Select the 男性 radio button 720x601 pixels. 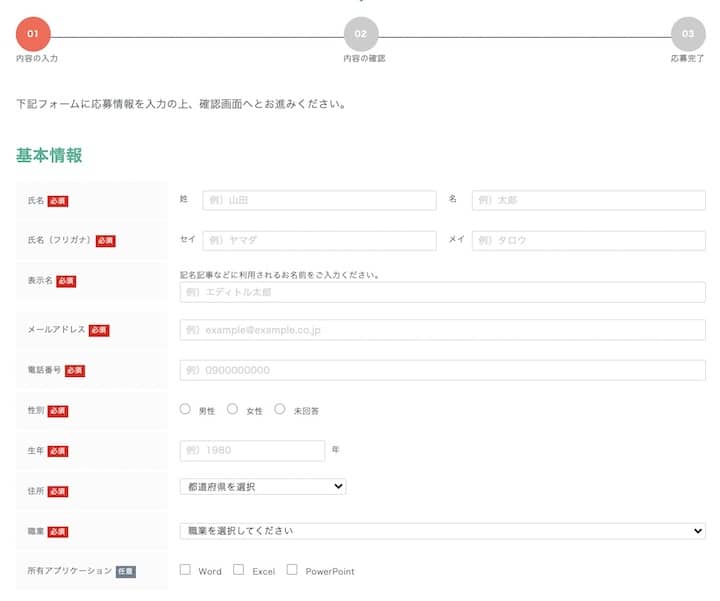pos(185,409)
